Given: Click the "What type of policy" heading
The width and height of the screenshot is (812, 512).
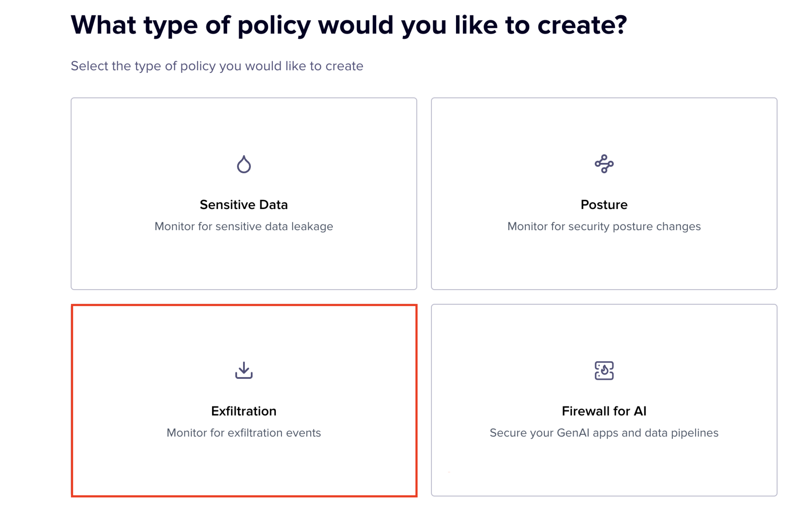Looking at the screenshot, I should (x=349, y=25).
